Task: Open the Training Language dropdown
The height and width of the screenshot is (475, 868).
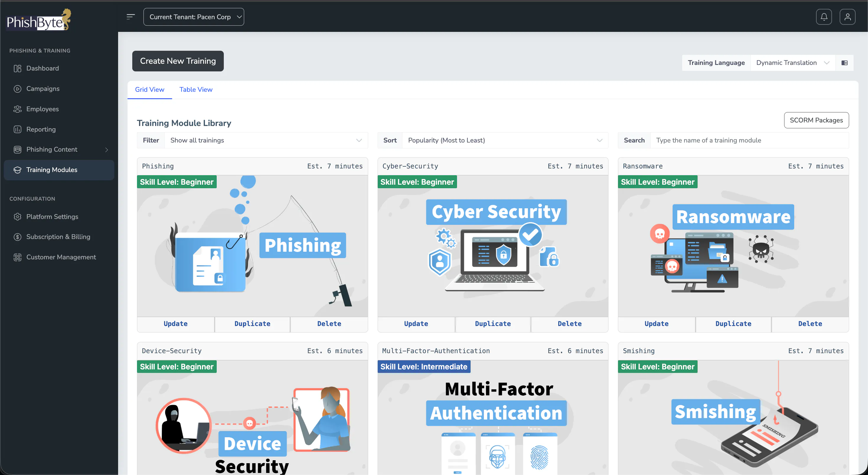Action: coord(793,63)
